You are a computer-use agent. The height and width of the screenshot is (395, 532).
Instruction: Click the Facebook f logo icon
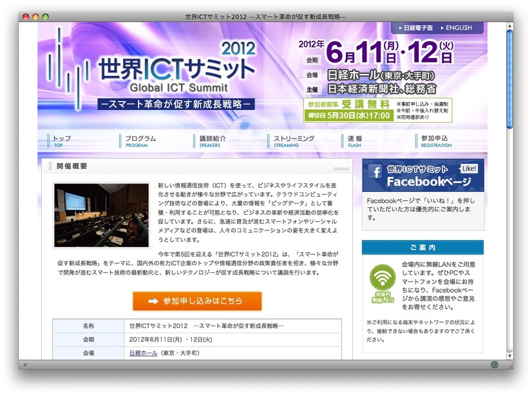pos(375,172)
